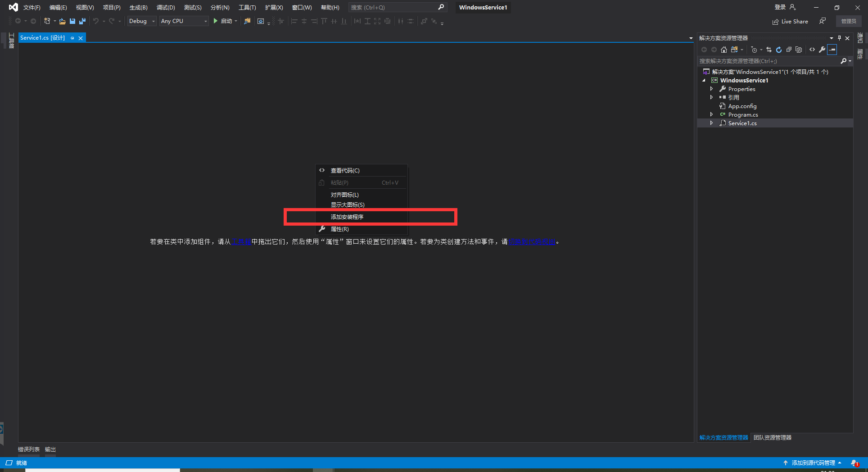Refresh the Solution Explorer
This screenshot has height=472, width=868.
coord(778,50)
